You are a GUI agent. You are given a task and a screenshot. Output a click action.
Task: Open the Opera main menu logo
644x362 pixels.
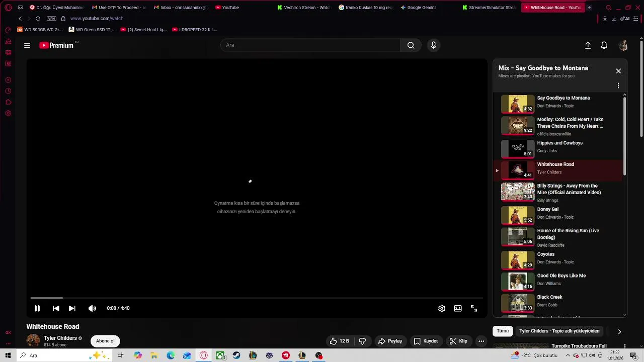8,8
